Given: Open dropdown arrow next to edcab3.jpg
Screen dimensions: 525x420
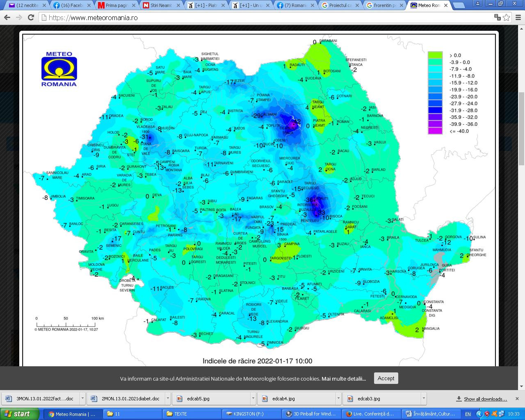Looking at the screenshot, I should (x=423, y=399).
